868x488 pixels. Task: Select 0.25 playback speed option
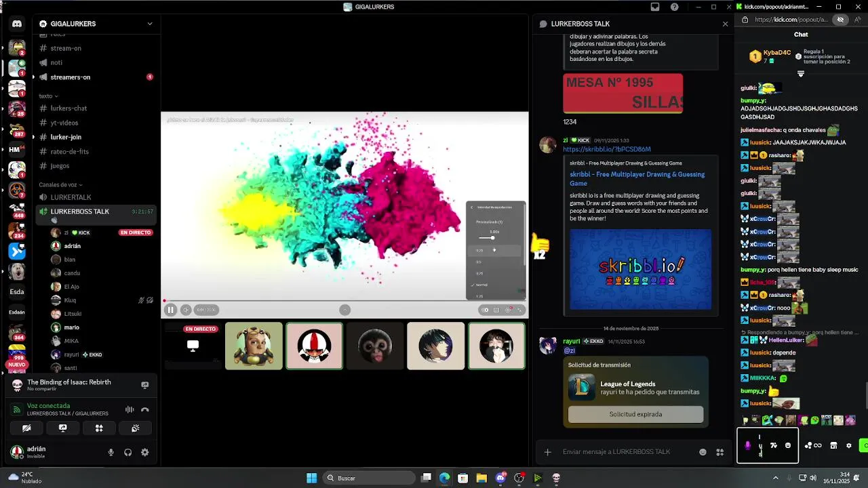(495, 250)
